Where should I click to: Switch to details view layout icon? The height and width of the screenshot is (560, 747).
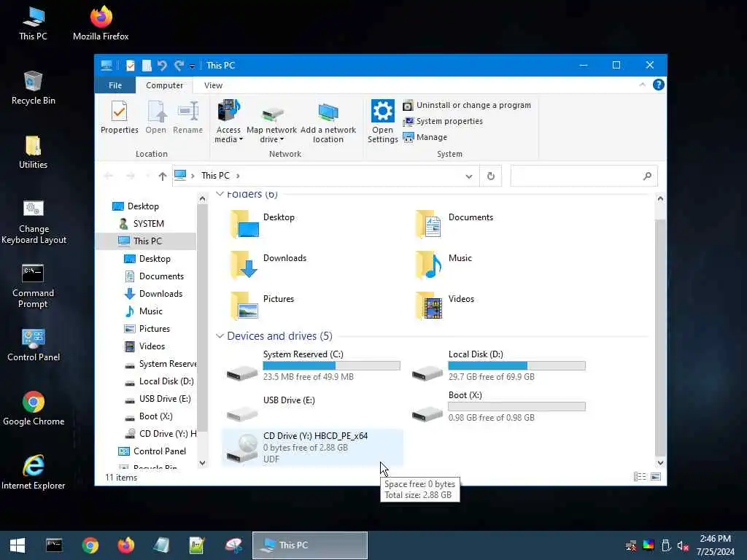pos(640,477)
